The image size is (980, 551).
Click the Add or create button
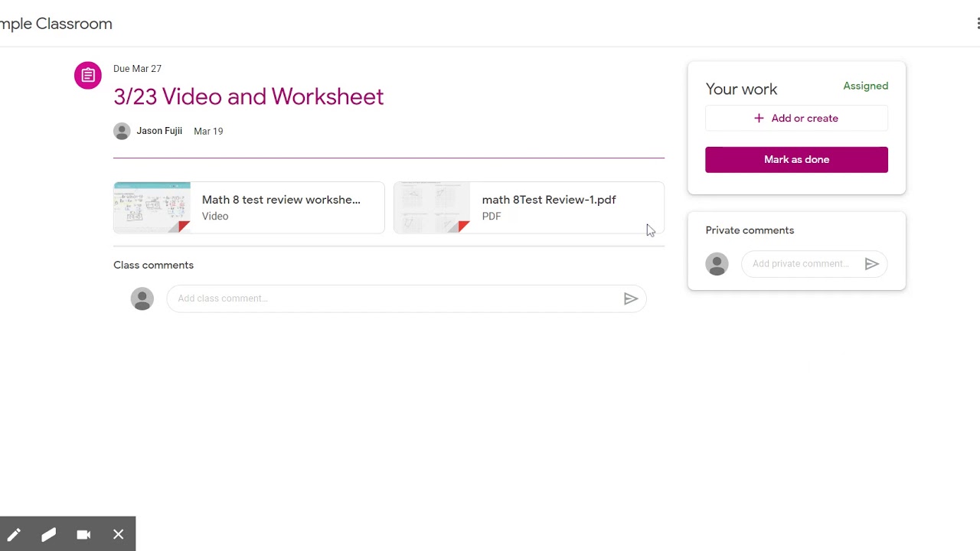796,119
